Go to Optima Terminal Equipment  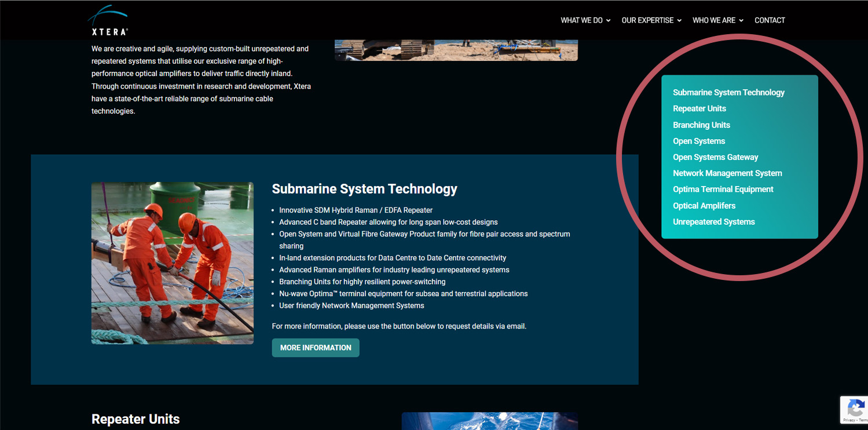coord(723,189)
